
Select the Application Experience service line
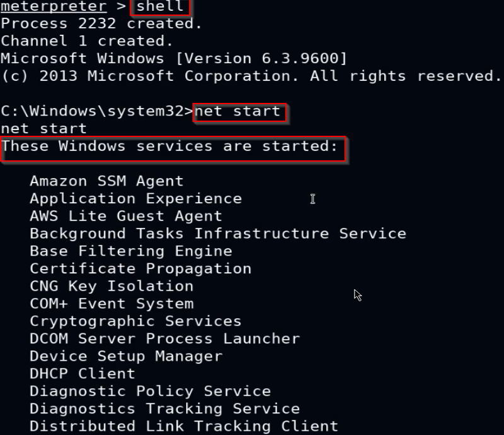136,199
